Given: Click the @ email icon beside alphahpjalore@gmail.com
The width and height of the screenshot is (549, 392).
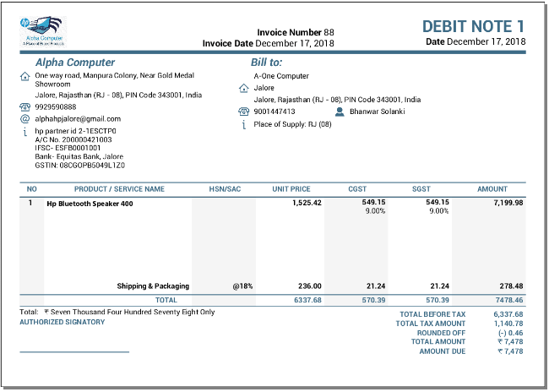Looking at the screenshot, I should (x=24, y=119).
